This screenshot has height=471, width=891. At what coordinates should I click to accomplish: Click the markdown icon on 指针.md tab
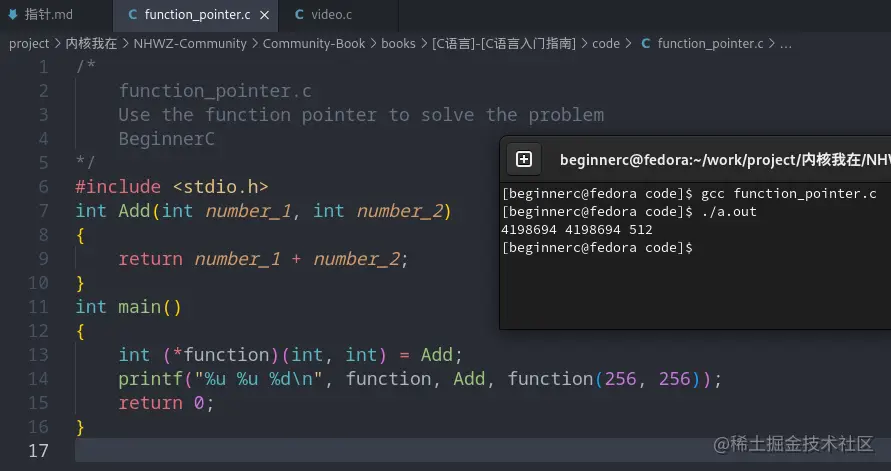click(13, 15)
